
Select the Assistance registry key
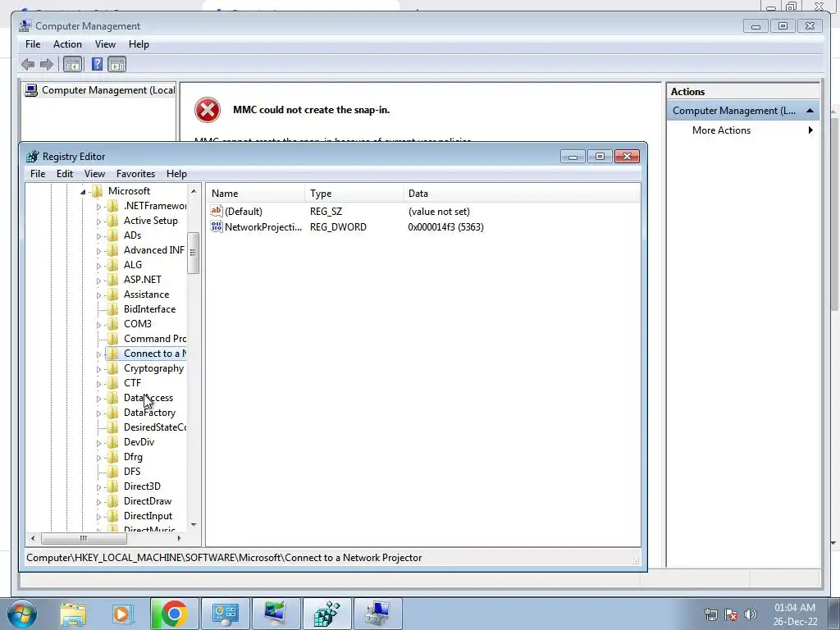click(x=146, y=294)
